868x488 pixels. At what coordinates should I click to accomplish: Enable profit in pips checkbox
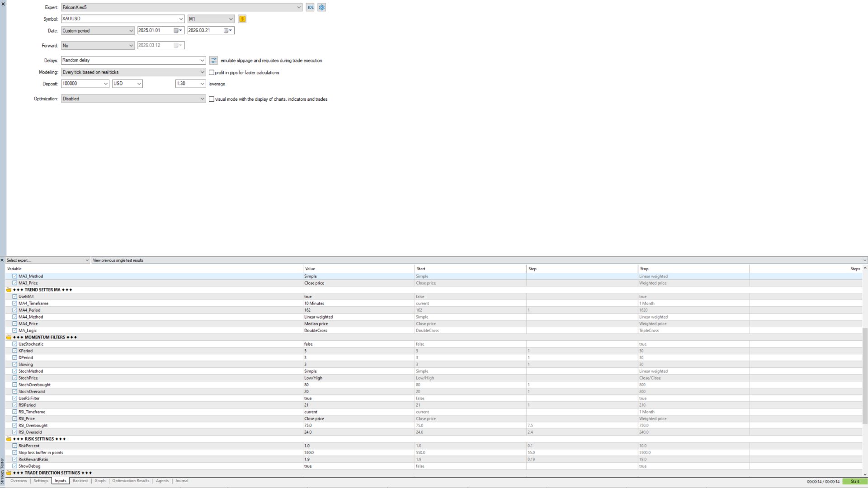pos(212,73)
